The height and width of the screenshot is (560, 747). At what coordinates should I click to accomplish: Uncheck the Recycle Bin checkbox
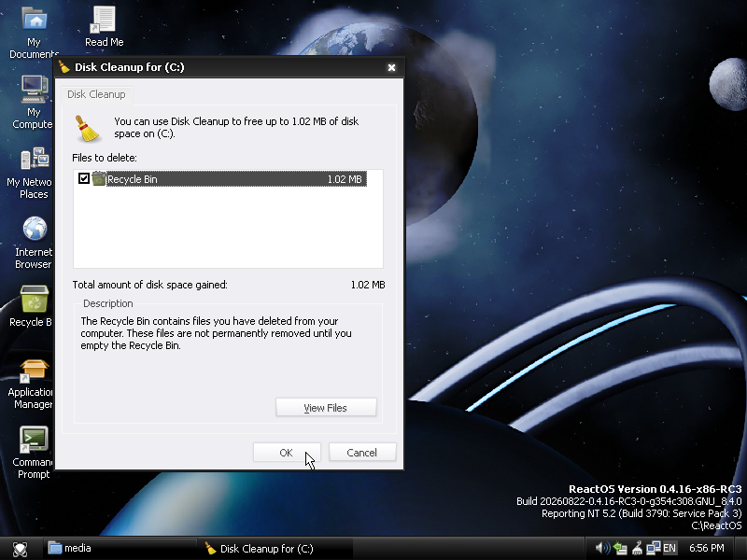pos(84,178)
